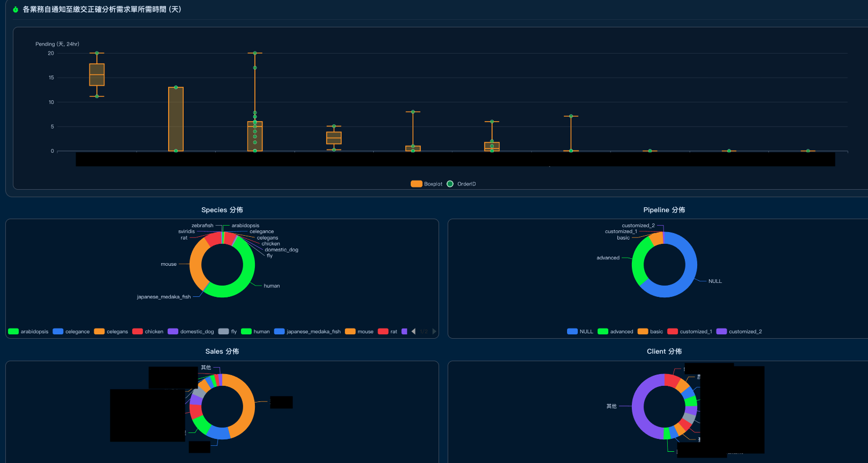Image resolution: width=868 pixels, height=463 pixels.
Task: Click the japanese_medaka_fish label on Species chart
Action: coord(164,297)
